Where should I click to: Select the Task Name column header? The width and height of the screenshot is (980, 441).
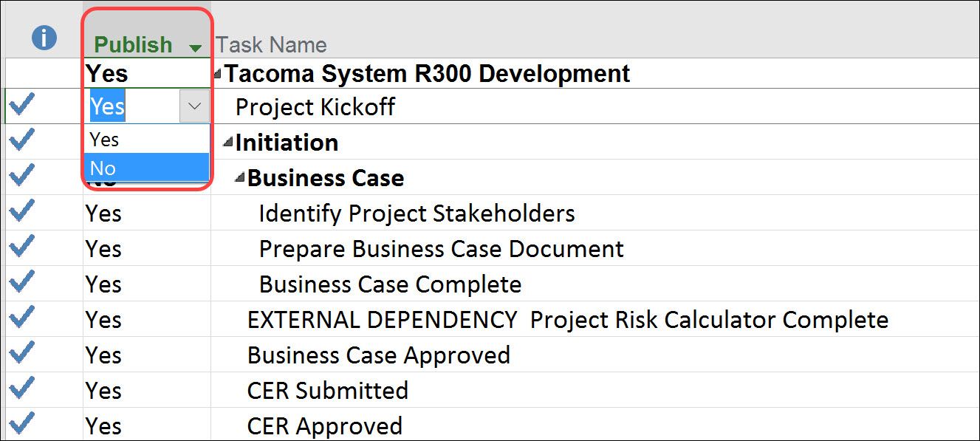click(x=271, y=44)
